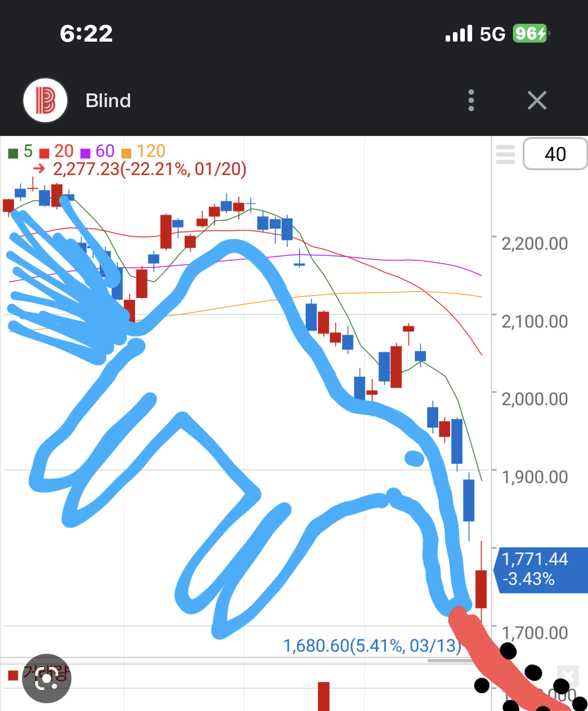The width and height of the screenshot is (588, 711).
Task: Tap the 6:22 clock in status bar
Action: pos(86,34)
